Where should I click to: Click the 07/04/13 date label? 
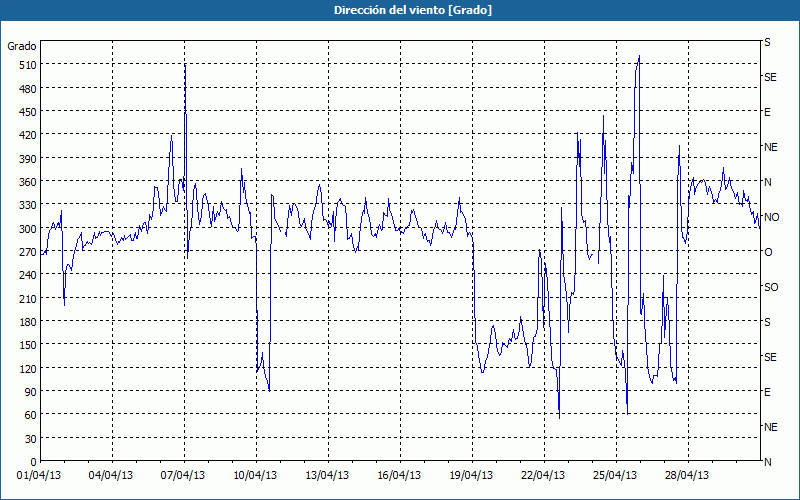[183, 476]
